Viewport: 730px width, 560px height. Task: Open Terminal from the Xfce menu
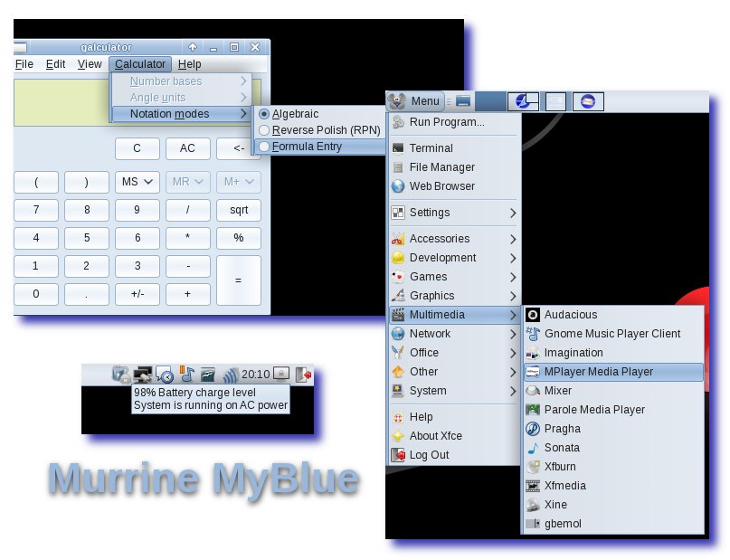pos(454,148)
